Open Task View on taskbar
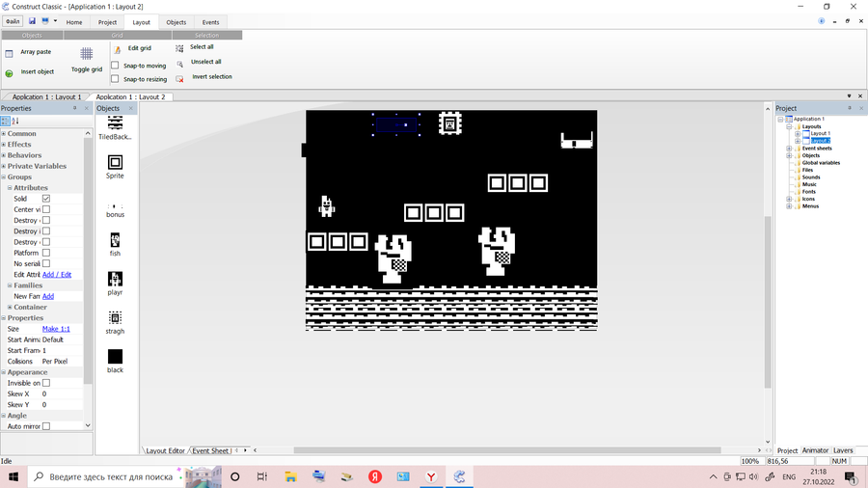 click(262, 476)
